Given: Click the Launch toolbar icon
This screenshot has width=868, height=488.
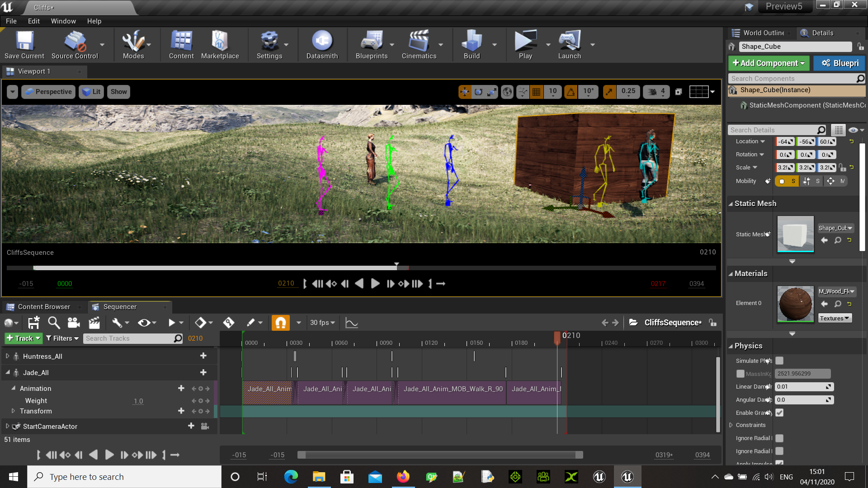Looking at the screenshot, I should click(569, 45).
